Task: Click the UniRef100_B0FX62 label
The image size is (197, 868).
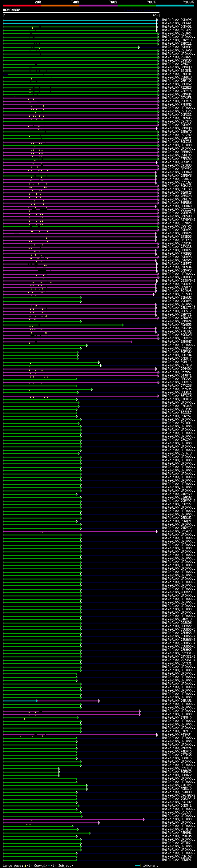Action: point(177,84)
